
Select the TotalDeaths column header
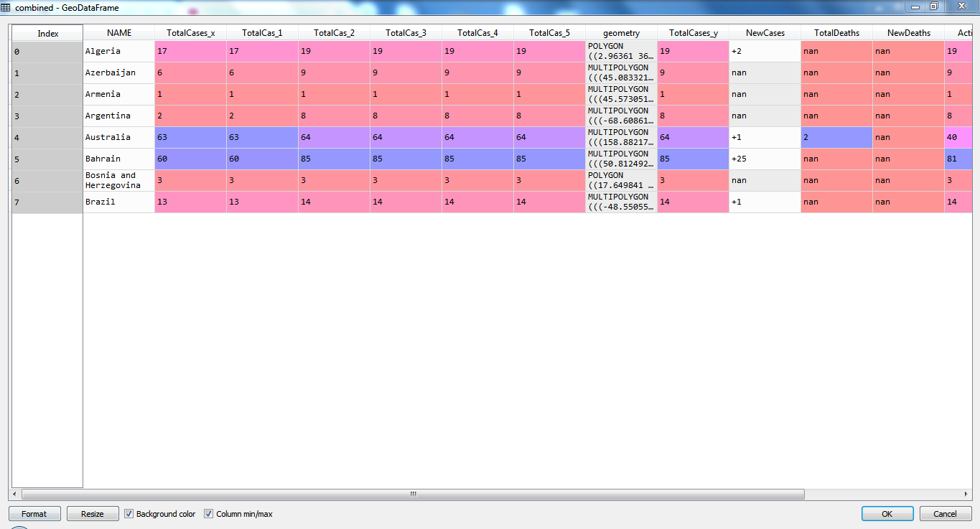click(837, 33)
